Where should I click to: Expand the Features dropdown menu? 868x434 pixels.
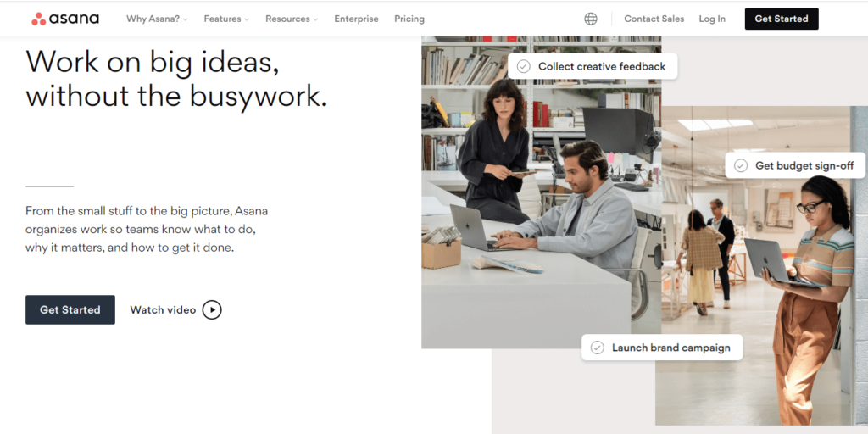click(226, 19)
